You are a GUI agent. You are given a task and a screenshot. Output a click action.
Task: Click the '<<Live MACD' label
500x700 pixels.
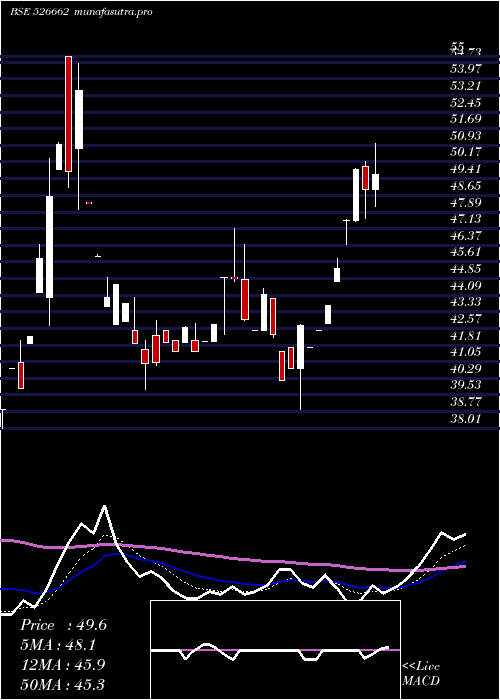tap(421, 674)
